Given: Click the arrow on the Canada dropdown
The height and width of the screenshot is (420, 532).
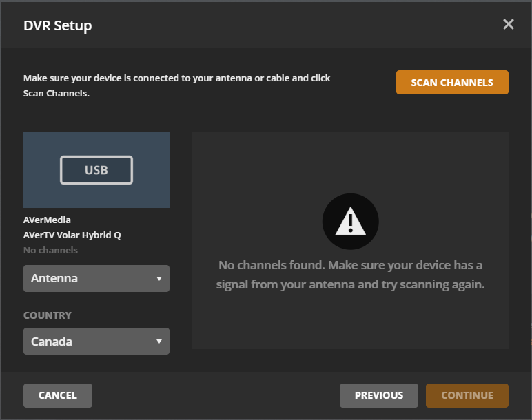Looking at the screenshot, I should click(x=159, y=342).
